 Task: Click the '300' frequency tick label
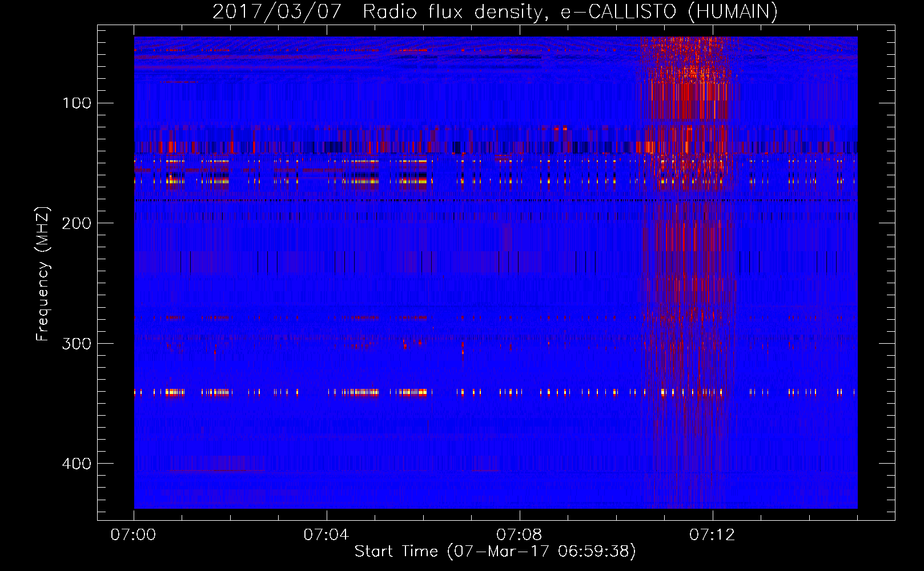point(77,344)
